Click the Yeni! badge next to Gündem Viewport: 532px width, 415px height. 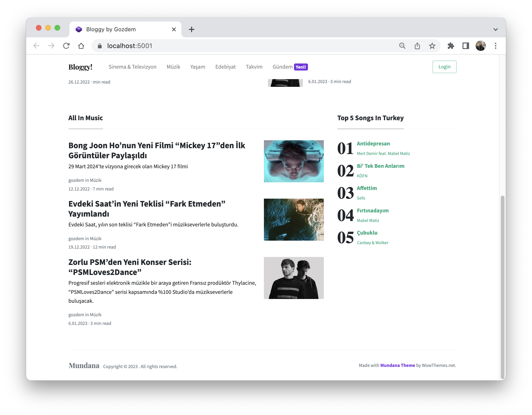click(x=301, y=67)
